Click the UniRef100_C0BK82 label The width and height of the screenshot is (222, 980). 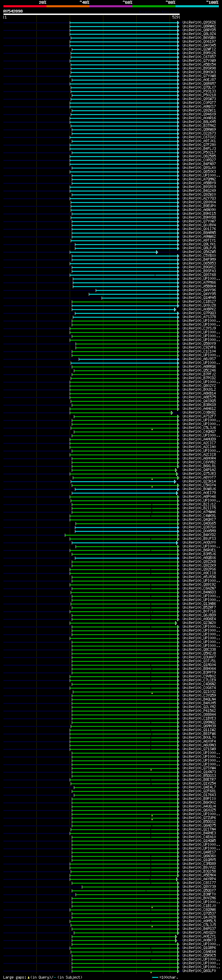[199, 412]
